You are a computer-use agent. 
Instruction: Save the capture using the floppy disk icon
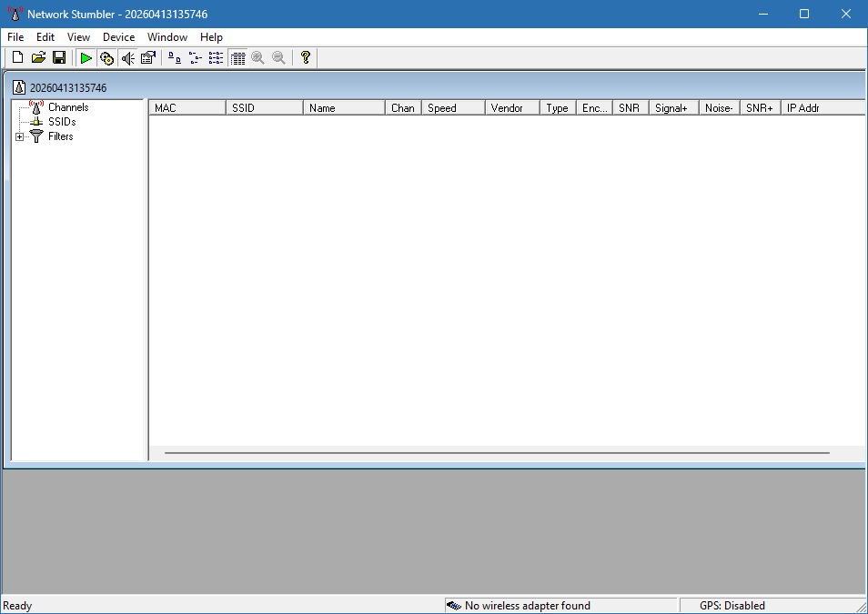coord(59,57)
